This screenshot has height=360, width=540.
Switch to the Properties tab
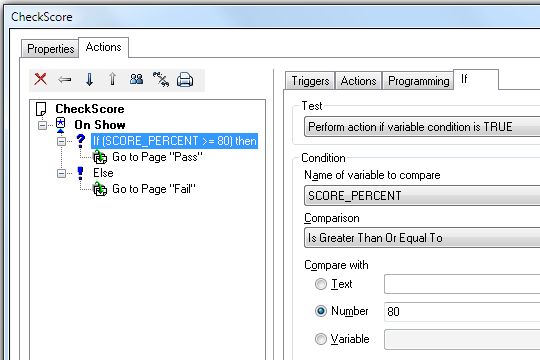coord(50,49)
